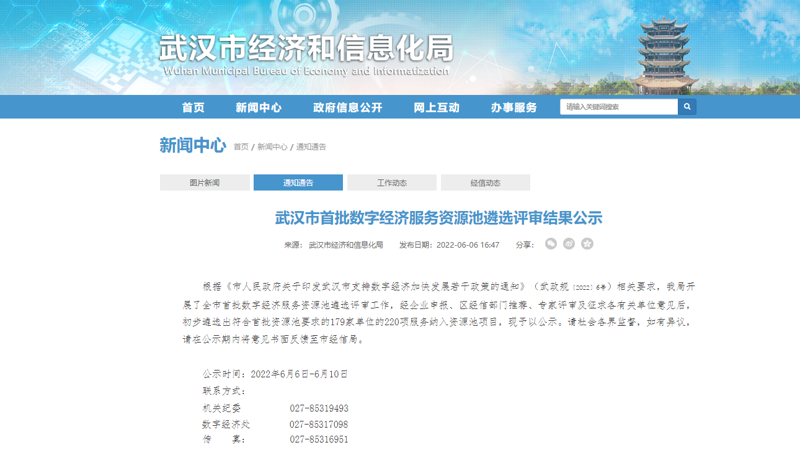
Task: Open the 经信动态 tab
Action: (x=485, y=183)
